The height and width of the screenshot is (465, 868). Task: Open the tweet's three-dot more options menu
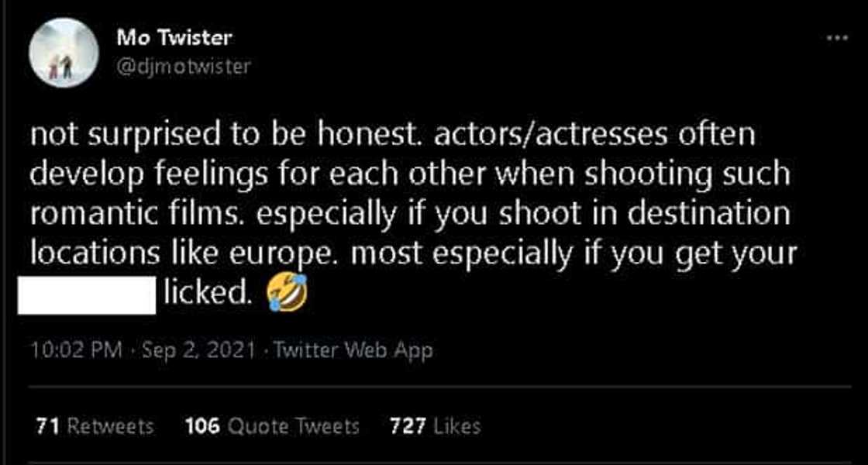click(836, 37)
